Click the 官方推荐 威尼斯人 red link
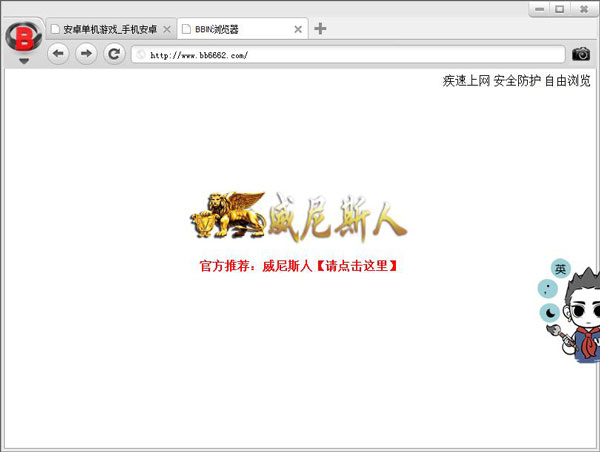This screenshot has height=452, width=600. [298, 266]
